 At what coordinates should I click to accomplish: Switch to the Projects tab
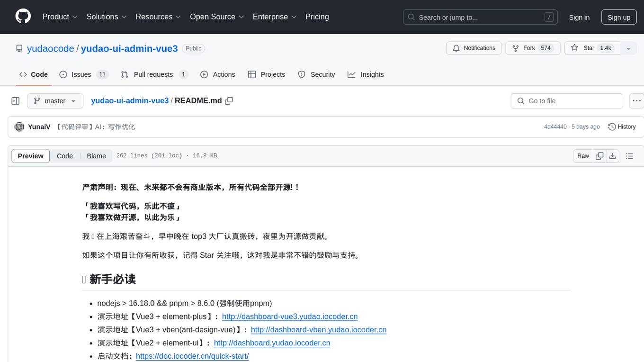267,74
